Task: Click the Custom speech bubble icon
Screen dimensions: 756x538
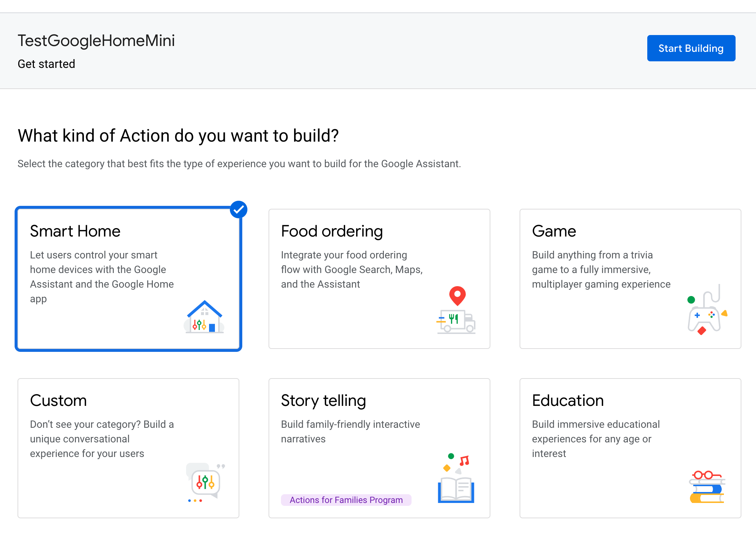Action: click(205, 482)
